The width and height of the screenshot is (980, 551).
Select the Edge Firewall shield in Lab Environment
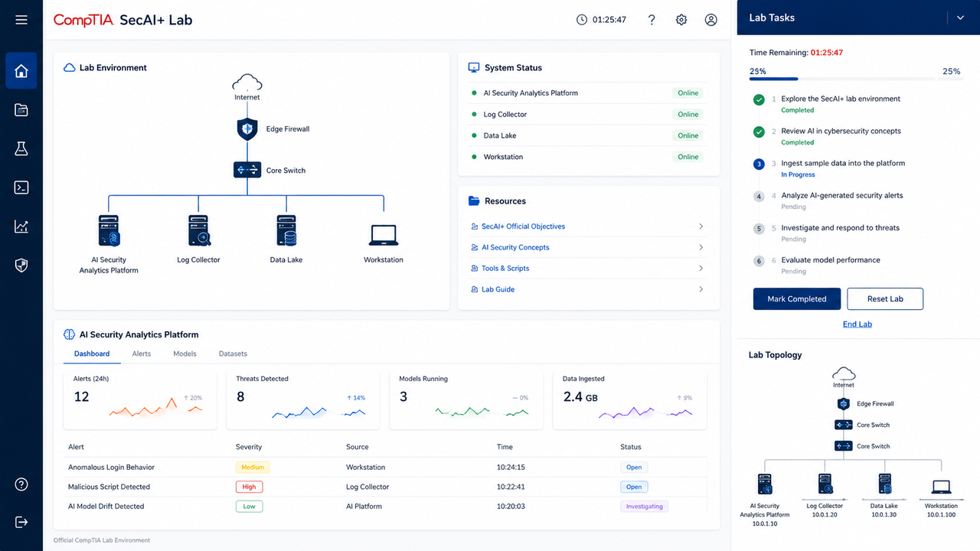(x=247, y=129)
